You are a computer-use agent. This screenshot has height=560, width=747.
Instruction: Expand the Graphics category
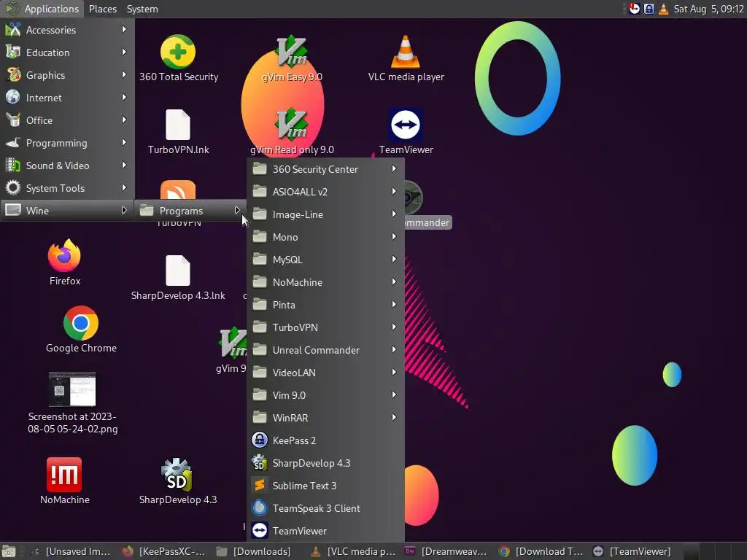coord(67,75)
